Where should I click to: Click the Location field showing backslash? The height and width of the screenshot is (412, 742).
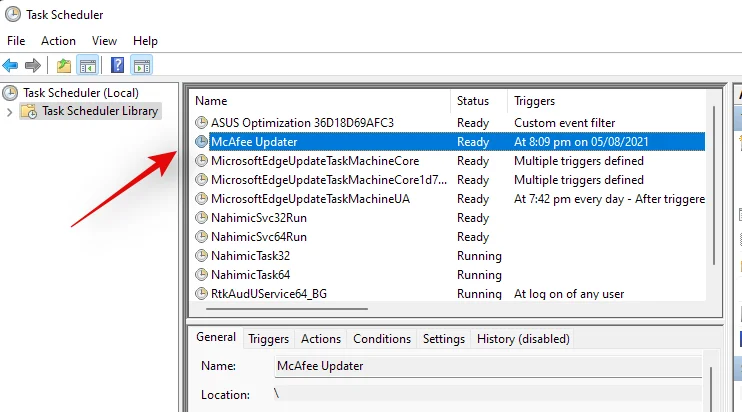pyautogui.click(x=488, y=394)
